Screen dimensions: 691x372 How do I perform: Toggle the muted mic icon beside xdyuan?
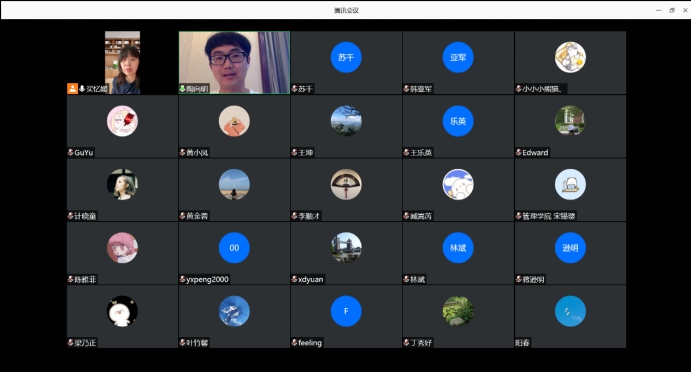[294, 279]
